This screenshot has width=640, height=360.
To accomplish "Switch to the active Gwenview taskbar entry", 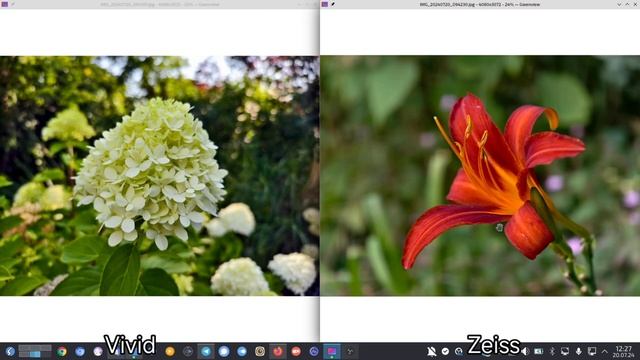I will [x=332, y=351].
